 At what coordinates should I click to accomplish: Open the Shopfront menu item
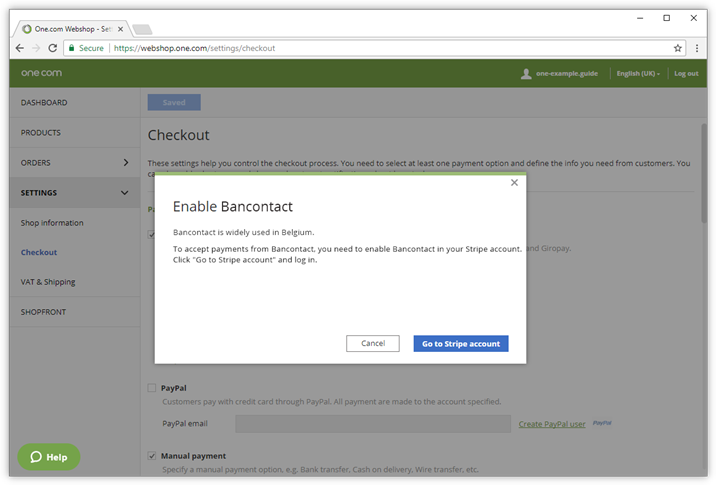75,312
